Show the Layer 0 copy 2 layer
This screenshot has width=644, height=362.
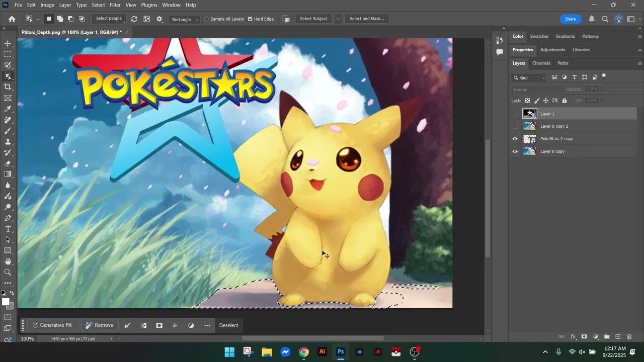point(515,126)
